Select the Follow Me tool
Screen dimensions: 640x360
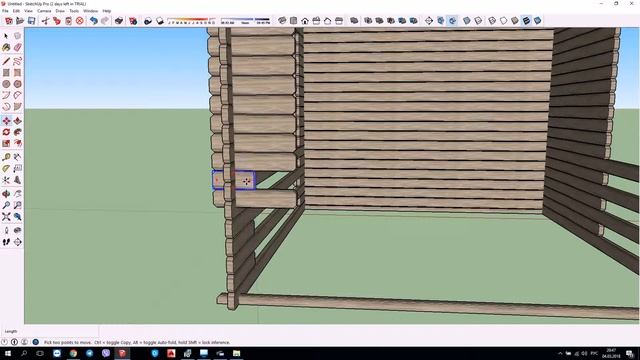(18, 132)
